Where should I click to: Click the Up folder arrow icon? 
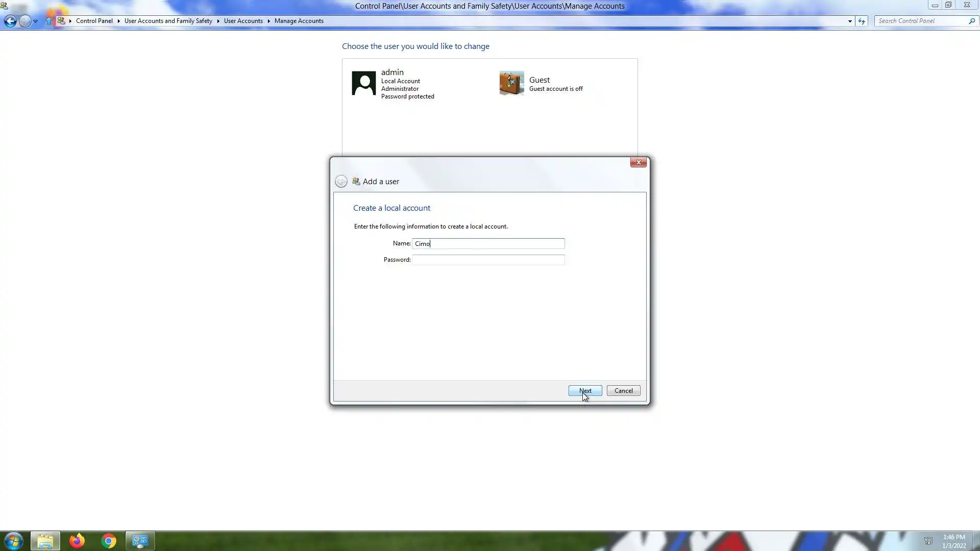[48, 21]
